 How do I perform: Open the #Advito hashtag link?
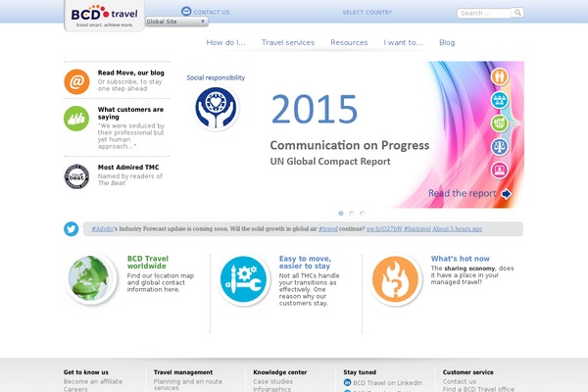[x=102, y=228]
